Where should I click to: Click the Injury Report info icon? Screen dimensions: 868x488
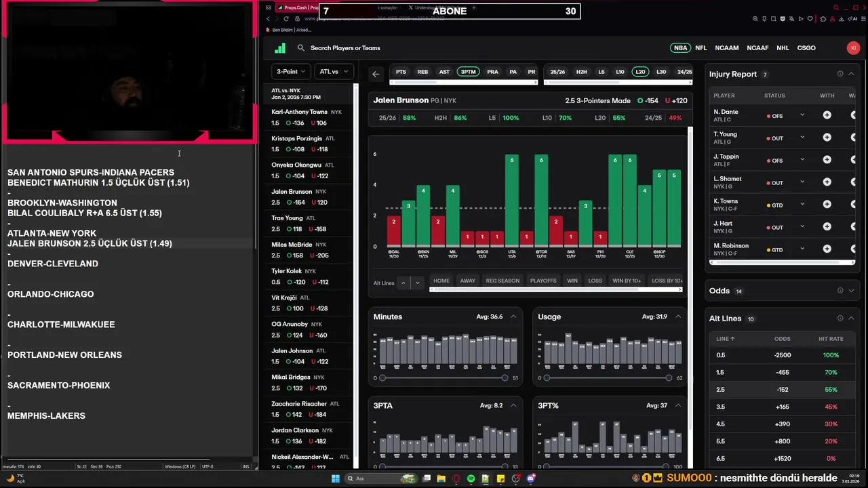click(840, 74)
